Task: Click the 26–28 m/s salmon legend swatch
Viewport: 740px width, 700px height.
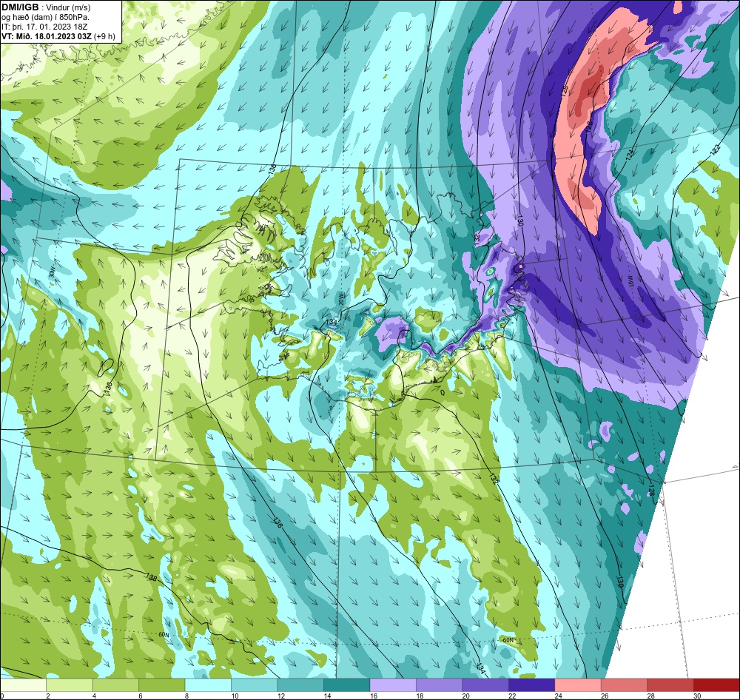Action: click(x=625, y=684)
